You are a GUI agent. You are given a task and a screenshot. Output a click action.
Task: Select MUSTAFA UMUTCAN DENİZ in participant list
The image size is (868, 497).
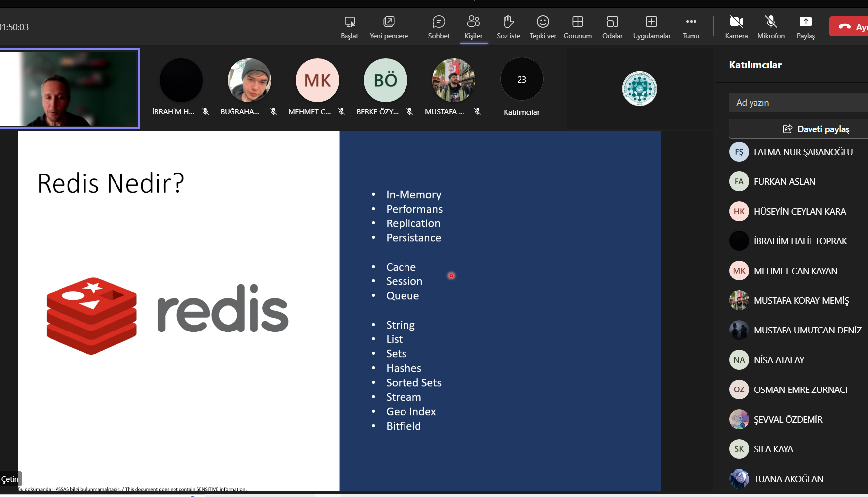pos(798,330)
